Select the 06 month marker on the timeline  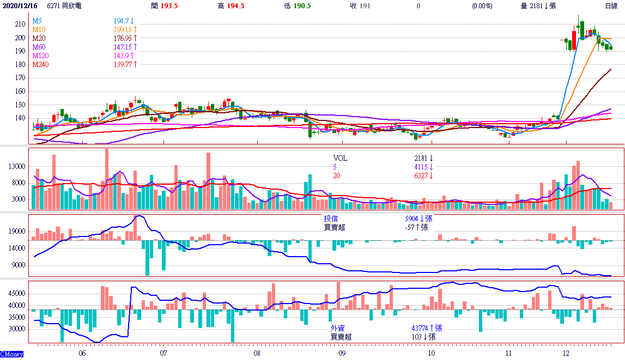(x=82, y=353)
